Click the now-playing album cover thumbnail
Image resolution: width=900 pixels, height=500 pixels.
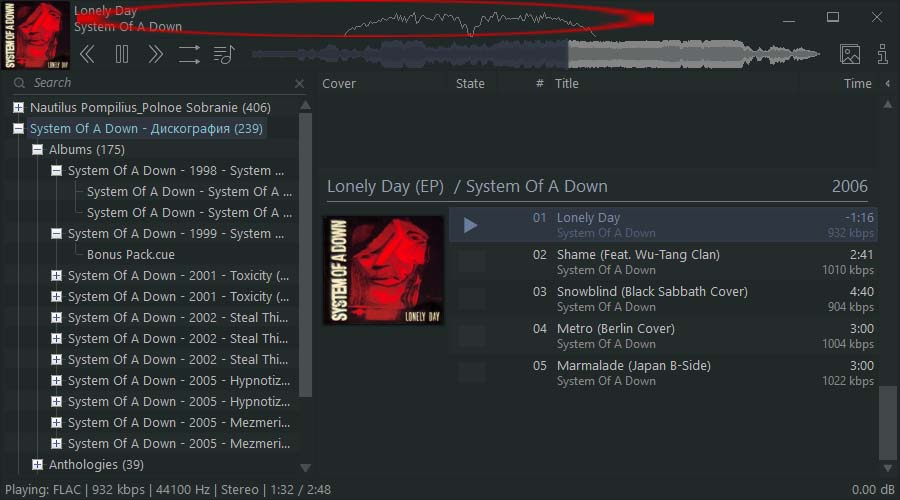(x=36, y=35)
